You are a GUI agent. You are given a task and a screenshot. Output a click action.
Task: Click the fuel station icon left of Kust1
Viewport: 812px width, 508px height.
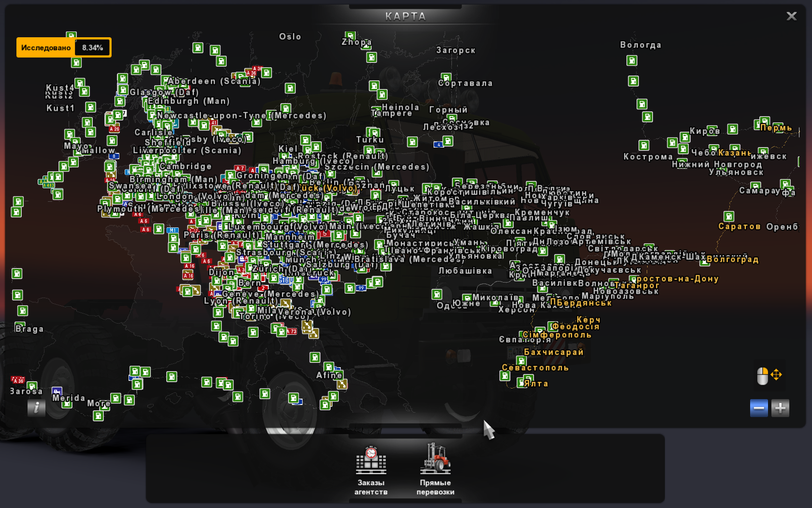click(x=90, y=107)
